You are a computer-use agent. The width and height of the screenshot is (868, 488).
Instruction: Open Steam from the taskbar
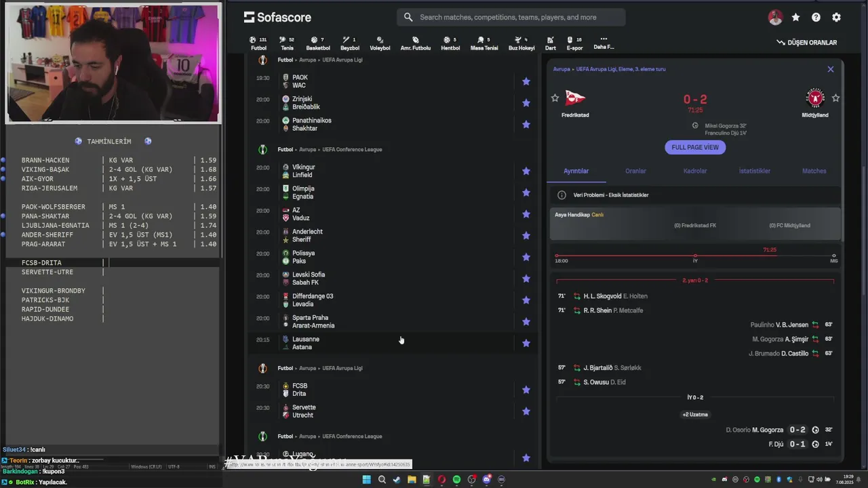pyautogui.click(x=397, y=479)
